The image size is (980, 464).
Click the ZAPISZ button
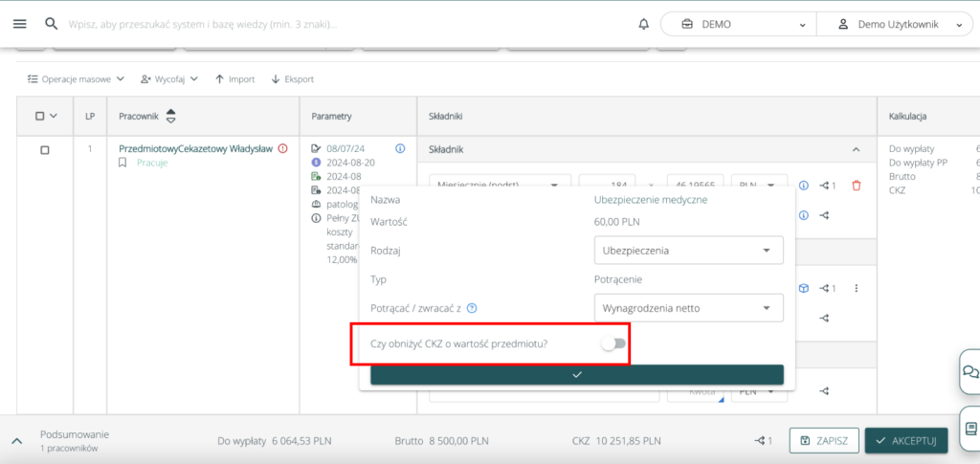point(824,440)
